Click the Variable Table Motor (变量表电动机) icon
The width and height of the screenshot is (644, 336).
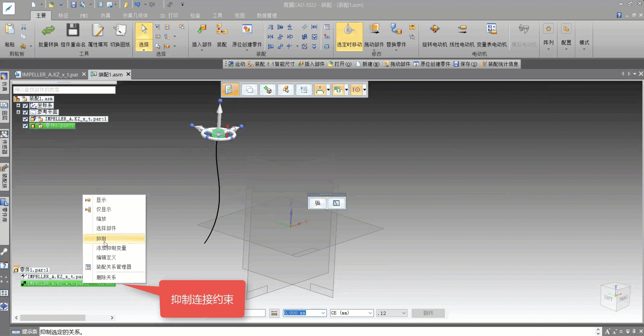pyautogui.click(x=492, y=29)
